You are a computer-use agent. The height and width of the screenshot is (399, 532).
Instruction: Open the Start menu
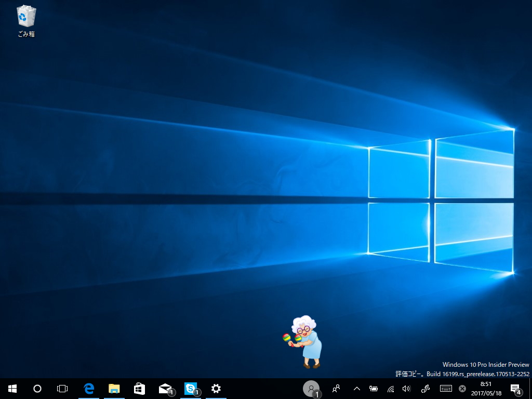tap(12, 389)
